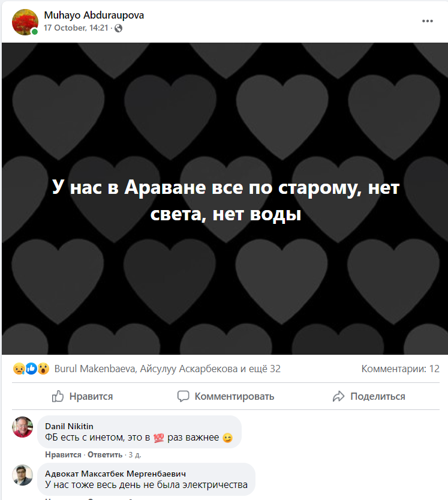Share the post via Поделиться

tap(369, 396)
